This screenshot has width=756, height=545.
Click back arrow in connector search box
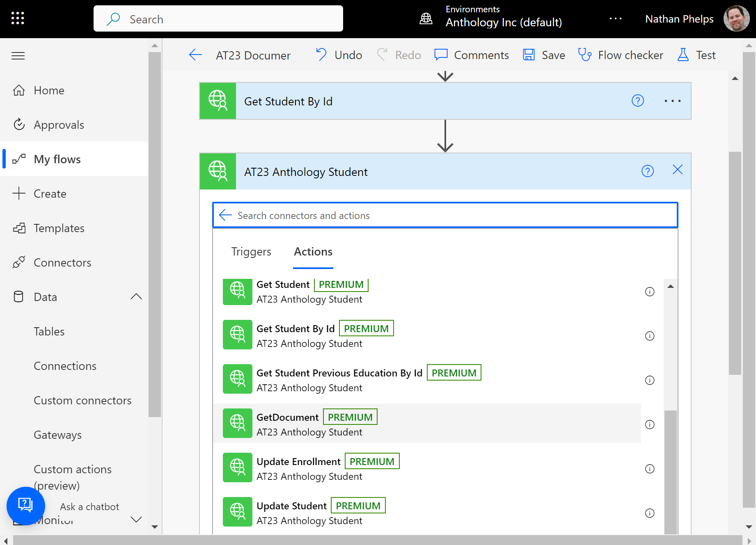(x=225, y=215)
